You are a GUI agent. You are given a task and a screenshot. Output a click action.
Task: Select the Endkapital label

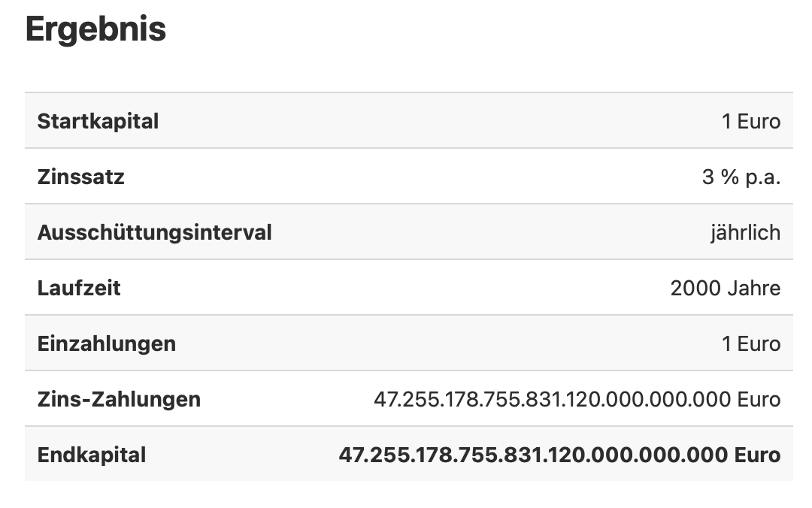(x=92, y=455)
